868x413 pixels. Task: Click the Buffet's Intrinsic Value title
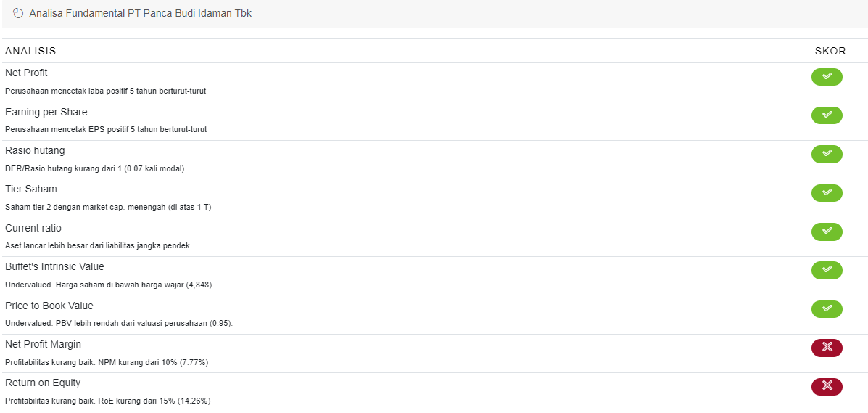(x=54, y=266)
